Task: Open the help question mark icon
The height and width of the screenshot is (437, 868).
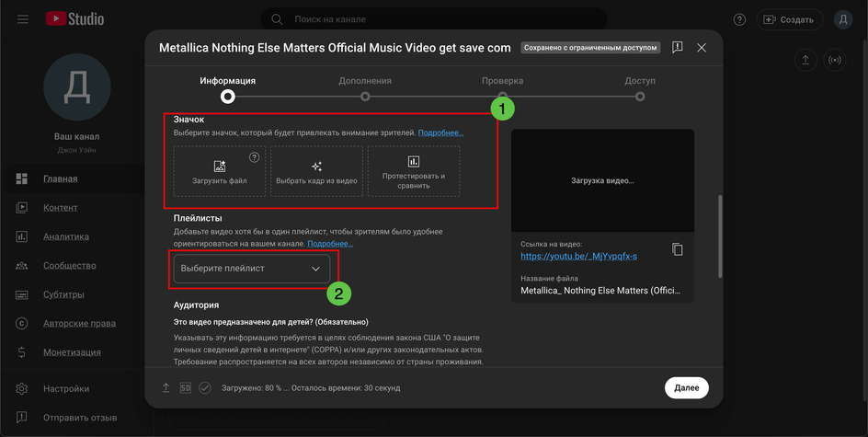Action: (739, 19)
